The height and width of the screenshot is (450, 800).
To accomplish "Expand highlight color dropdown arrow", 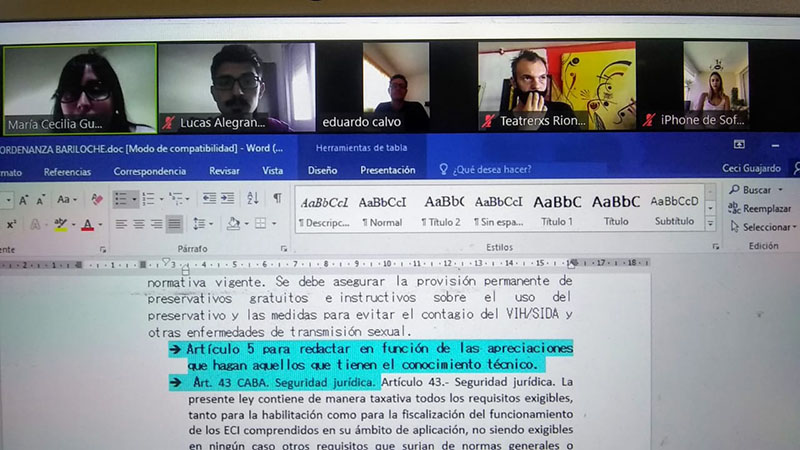I will [73, 225].
